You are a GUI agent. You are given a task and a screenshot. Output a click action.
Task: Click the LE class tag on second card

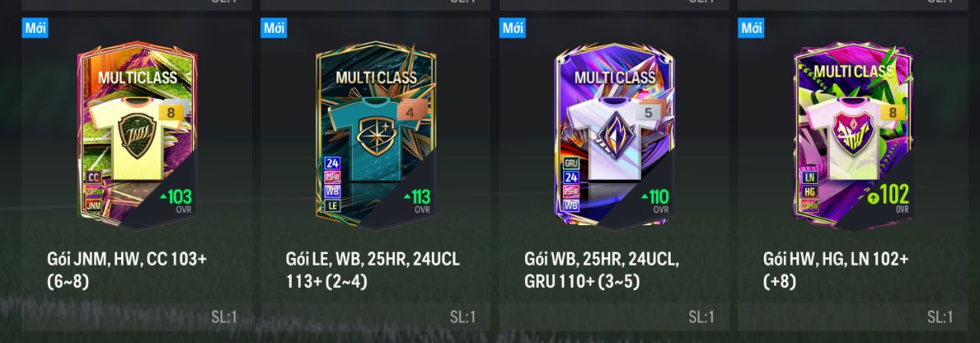tap(332, 205)
